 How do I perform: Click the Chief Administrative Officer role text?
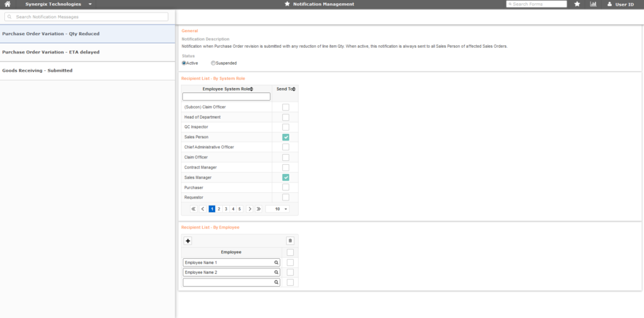pyautogui.click(x=209, y=147)
